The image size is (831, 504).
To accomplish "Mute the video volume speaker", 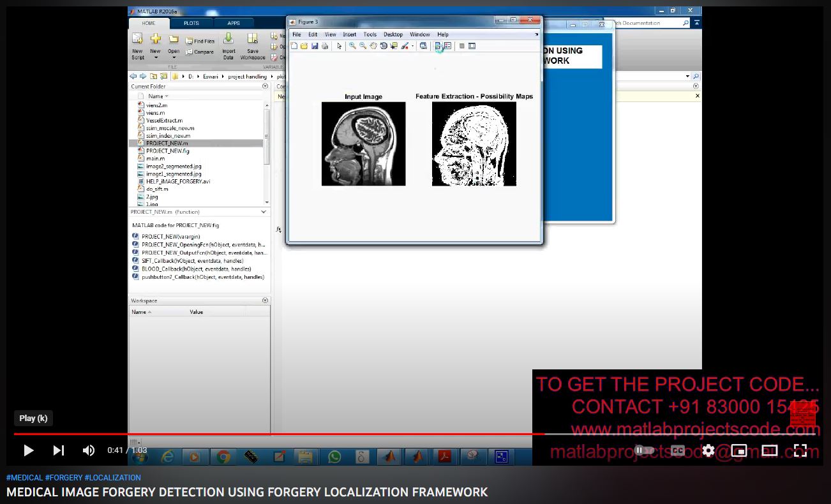I will point(89,450).
